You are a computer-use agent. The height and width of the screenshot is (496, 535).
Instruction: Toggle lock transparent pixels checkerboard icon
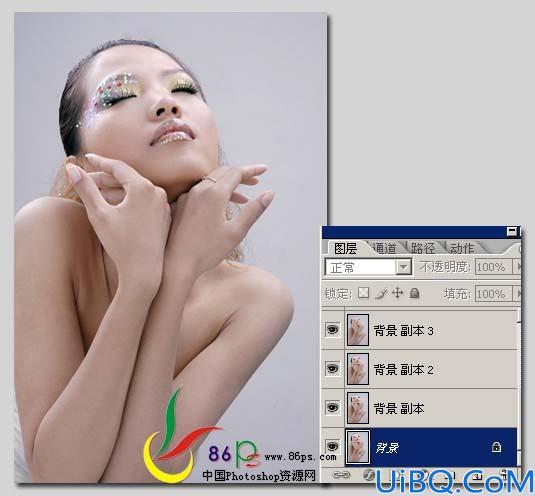(363, 293)
